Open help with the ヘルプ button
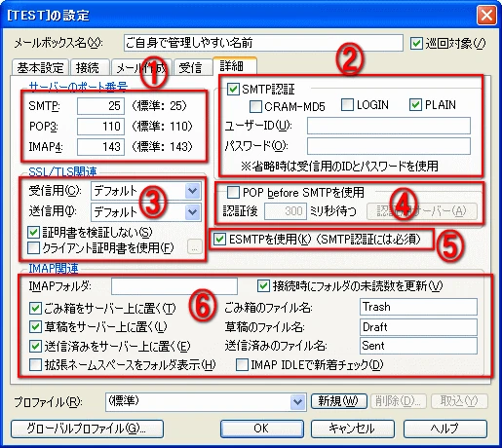Screen dimensions: 502x448 click(x=445, y=429)
